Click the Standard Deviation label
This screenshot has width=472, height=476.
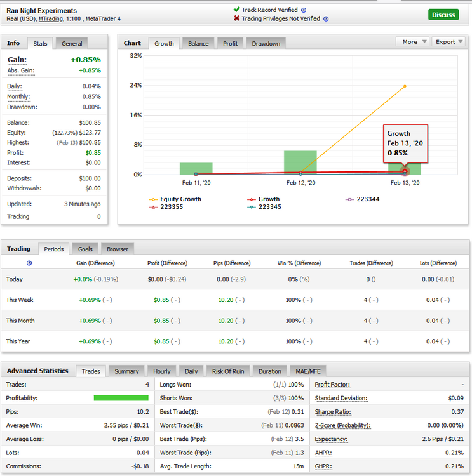[341, 399]
